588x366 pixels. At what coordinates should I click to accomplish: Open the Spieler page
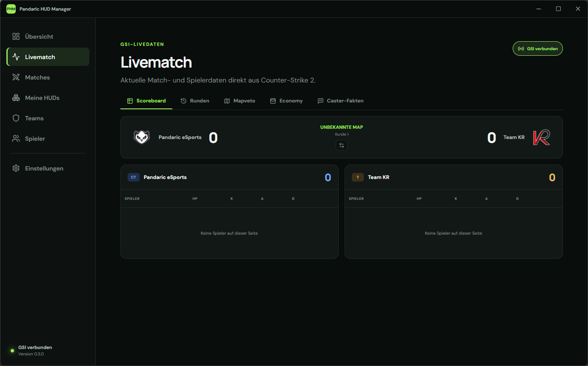[48, 139]
